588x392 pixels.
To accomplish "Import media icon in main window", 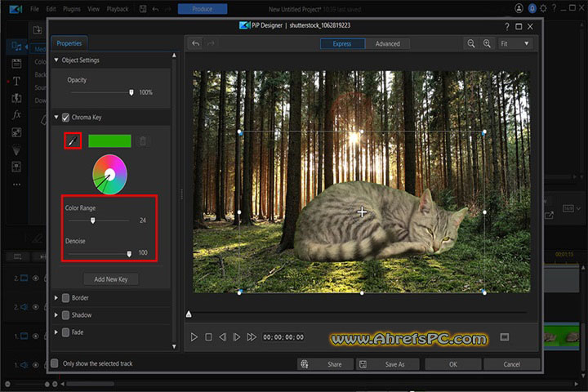I will [37, 30].
